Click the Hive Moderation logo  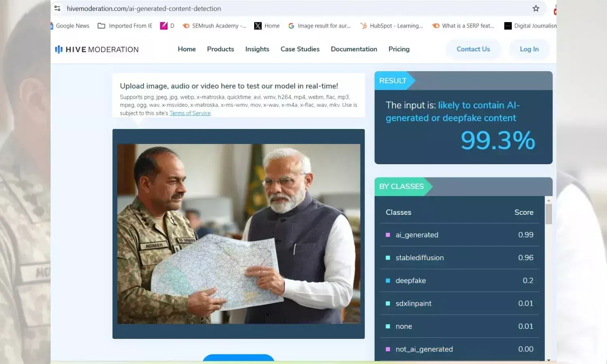(x=97, y=49)
